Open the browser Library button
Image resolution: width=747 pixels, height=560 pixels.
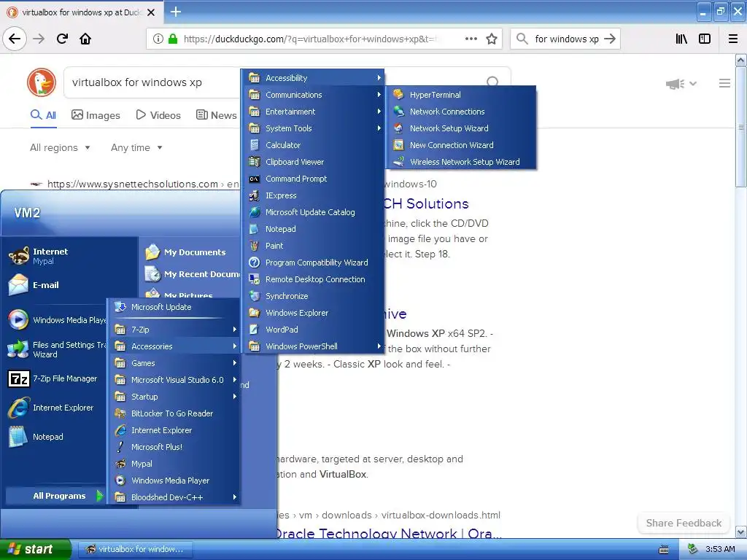click(x=682, y=39)
